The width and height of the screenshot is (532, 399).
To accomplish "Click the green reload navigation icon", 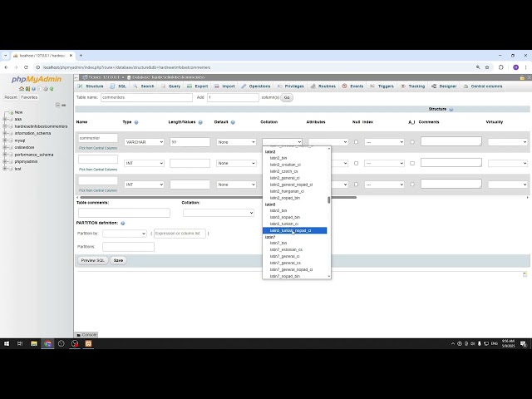I will [52, 89].
